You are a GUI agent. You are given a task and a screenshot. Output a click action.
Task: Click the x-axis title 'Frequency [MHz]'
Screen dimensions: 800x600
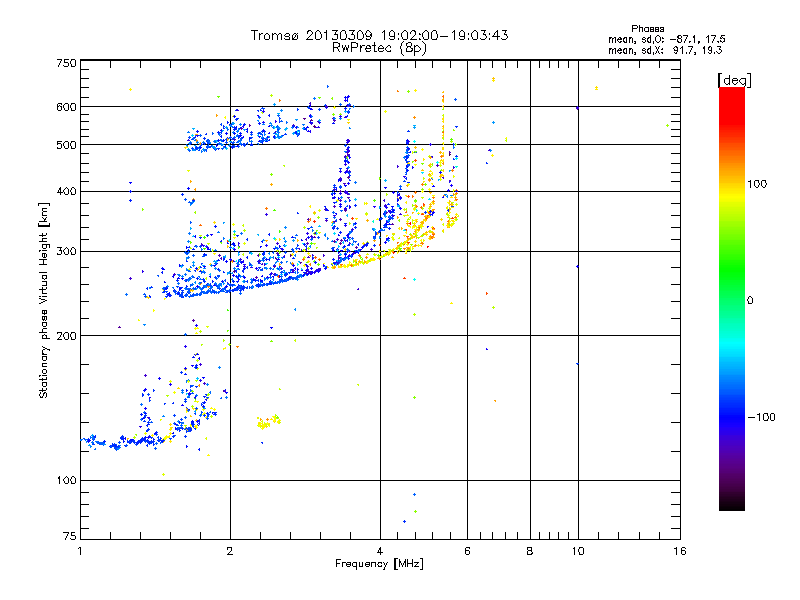[x=379, y=564]
